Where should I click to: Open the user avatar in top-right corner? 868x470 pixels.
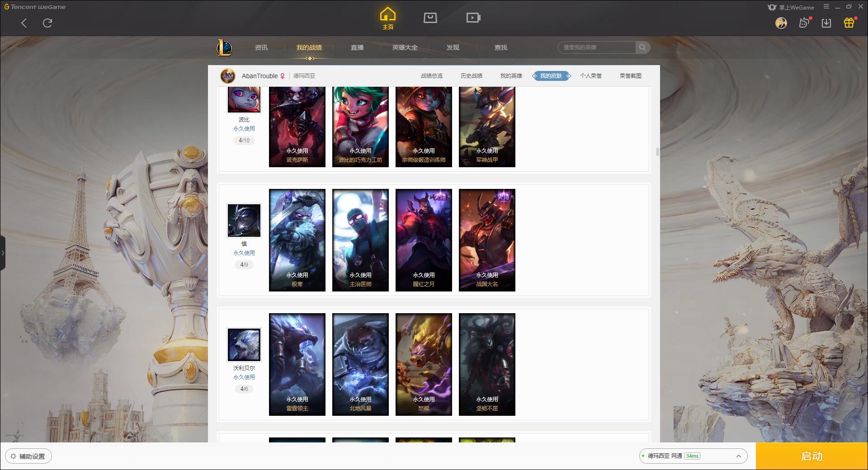[781, 23]
